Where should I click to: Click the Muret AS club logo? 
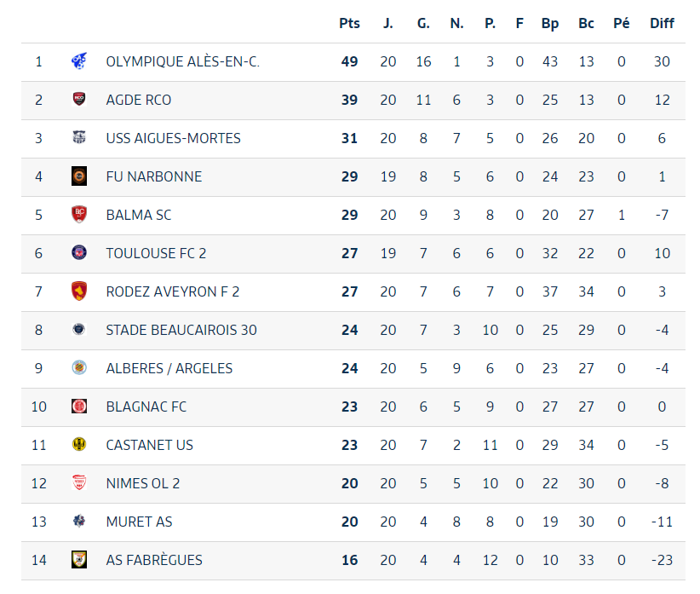point(79,522)
